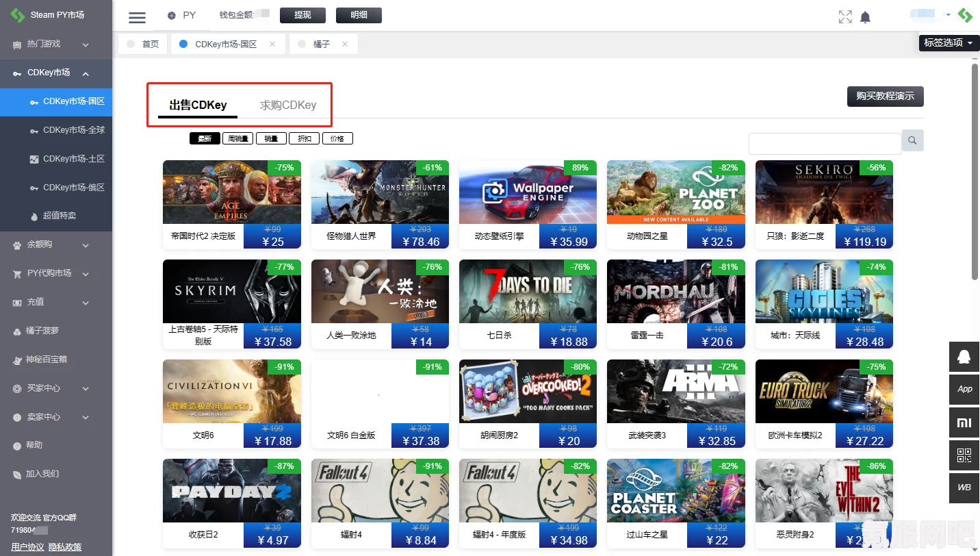This screenshot has width=980, height=556.
Task: Select the 求购CDKey tab
Action: (288, 105)
